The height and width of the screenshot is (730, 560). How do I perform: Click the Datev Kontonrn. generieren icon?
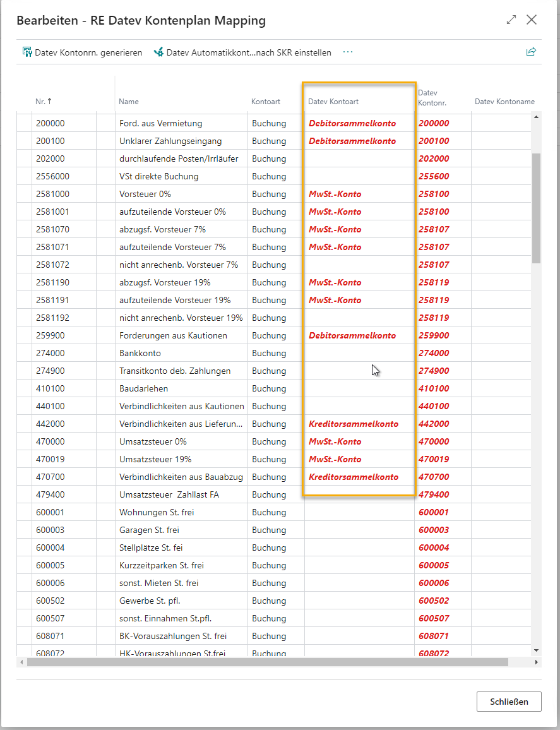pos(27,52)
